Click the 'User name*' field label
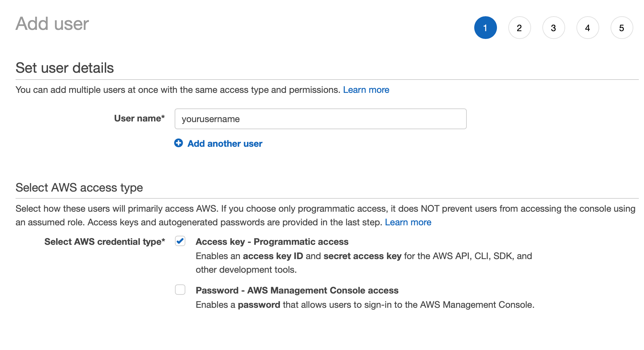644x350 pixels. [x=139, y=119]
